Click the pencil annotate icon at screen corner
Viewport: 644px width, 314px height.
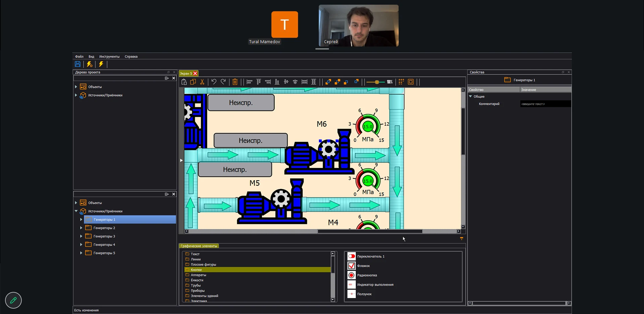13,300
